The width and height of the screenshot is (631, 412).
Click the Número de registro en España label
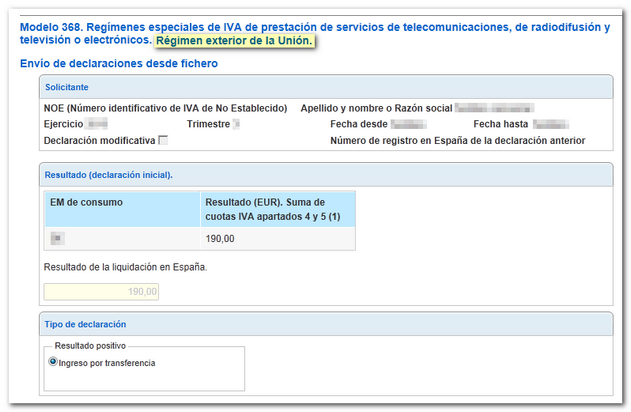click(x=457, y=141)
